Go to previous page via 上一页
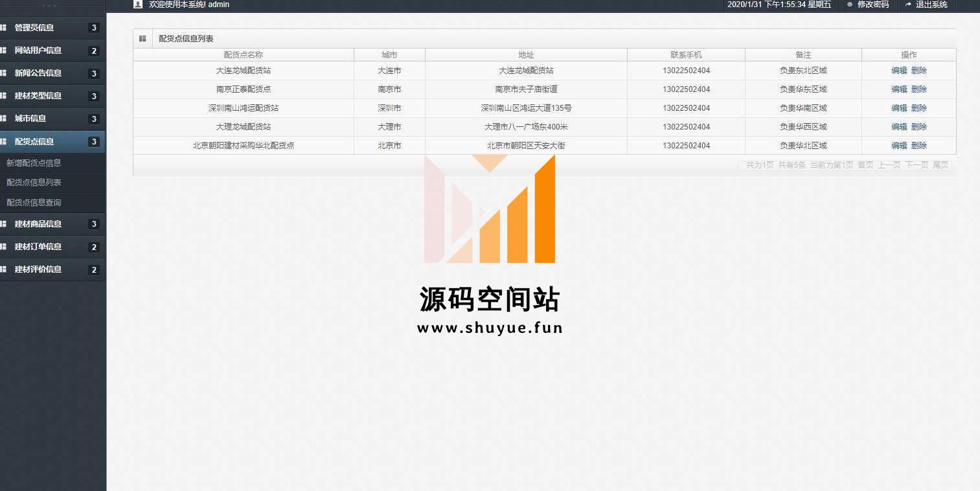The height and width of the screenshot is (491, 980). click(x=889, y=165)
